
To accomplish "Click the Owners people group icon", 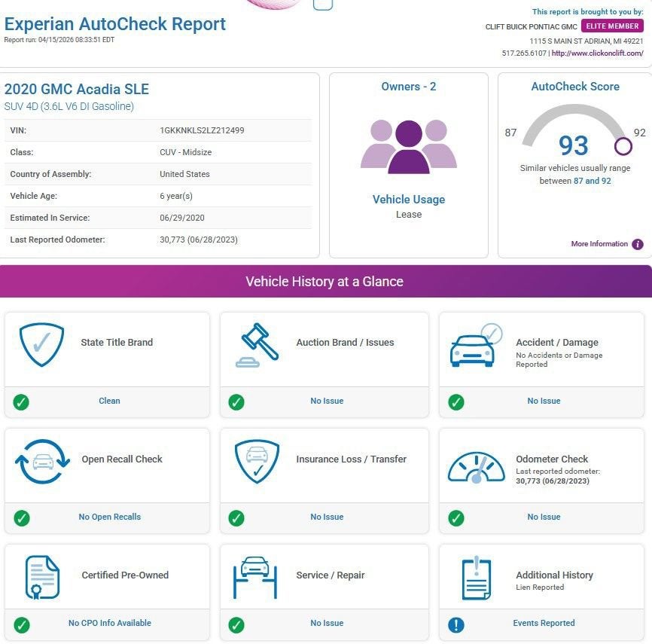I will [409, 146].
